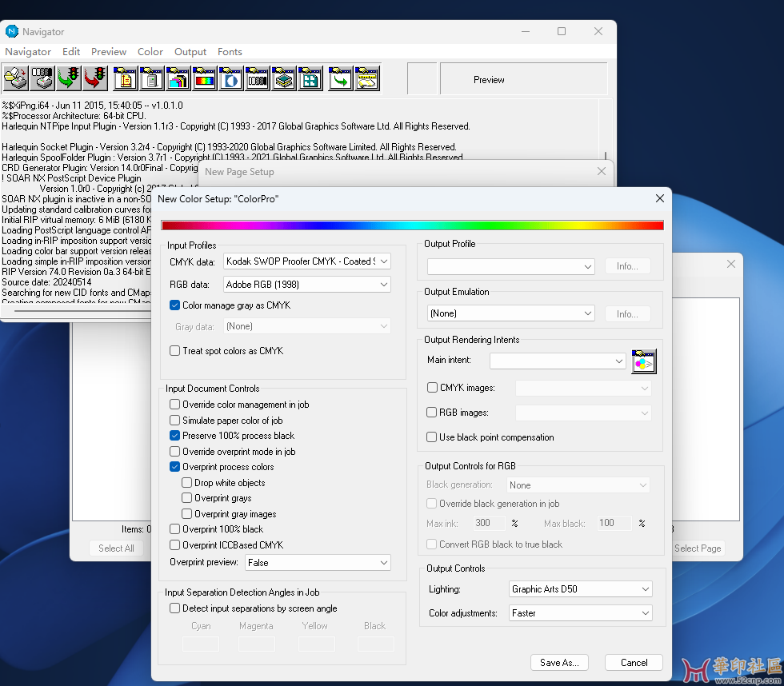784x686 pixels.
Task: Click the stacked layers toolbar icon
Action: pyautogui.click(x=284, y=78)
